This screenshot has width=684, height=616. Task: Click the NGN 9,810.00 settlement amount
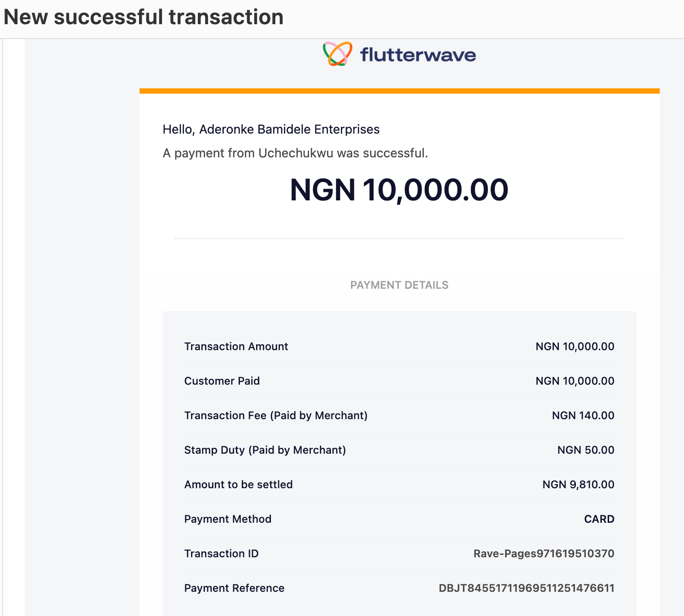click(578, 485)
